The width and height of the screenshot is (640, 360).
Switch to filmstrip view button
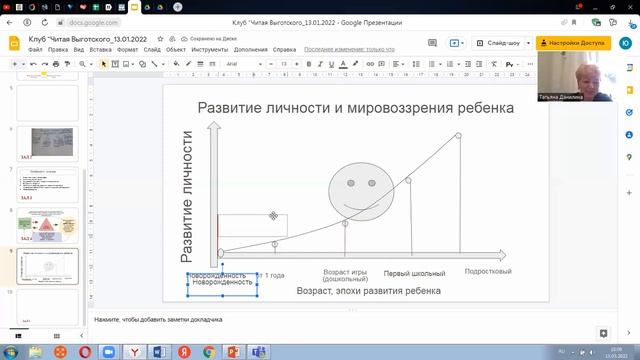click(x=19, y=336)
